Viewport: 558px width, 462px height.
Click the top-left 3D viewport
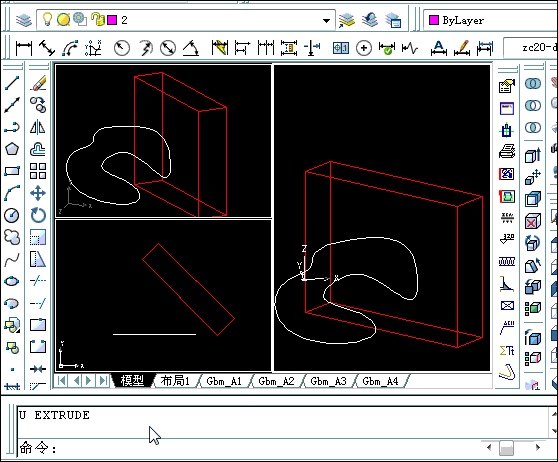[x=163, y=141]
